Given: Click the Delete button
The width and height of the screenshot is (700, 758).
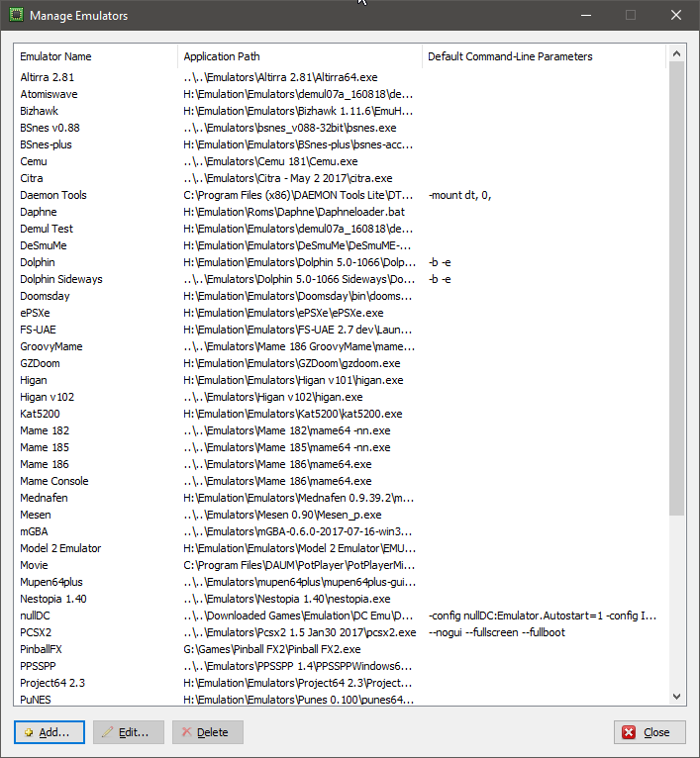Looking at the screenshot, I should [x=208, y=732].
